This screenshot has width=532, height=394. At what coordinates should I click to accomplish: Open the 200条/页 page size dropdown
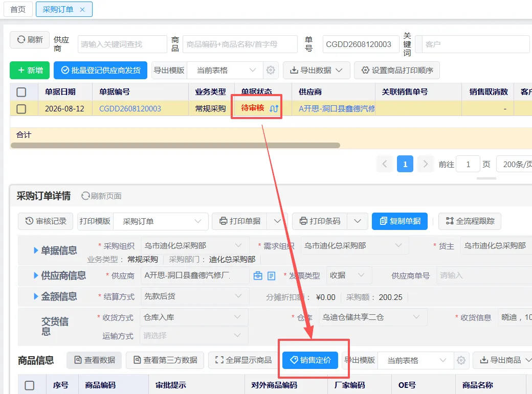[514, 164]
